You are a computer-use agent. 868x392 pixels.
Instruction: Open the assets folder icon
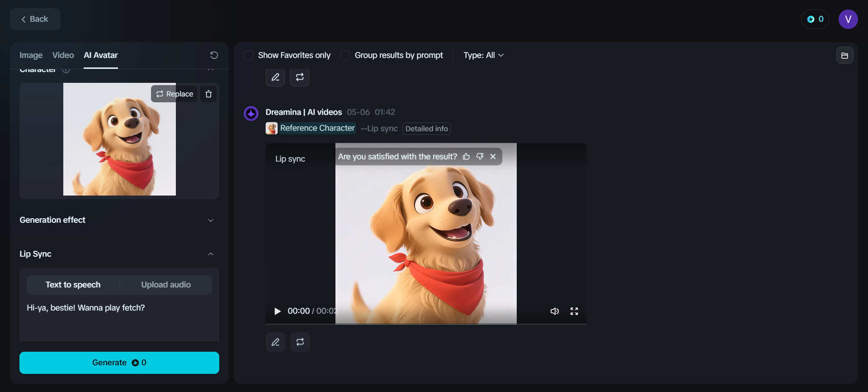[844, 56]
